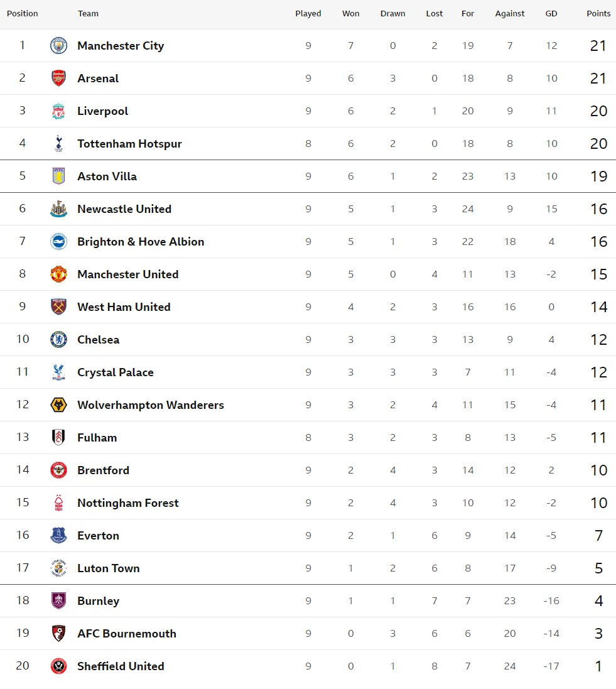The width and height of the screenshot is (616, 689).
Task: Click the Liverpool club crest
Action: pos(58,111)
